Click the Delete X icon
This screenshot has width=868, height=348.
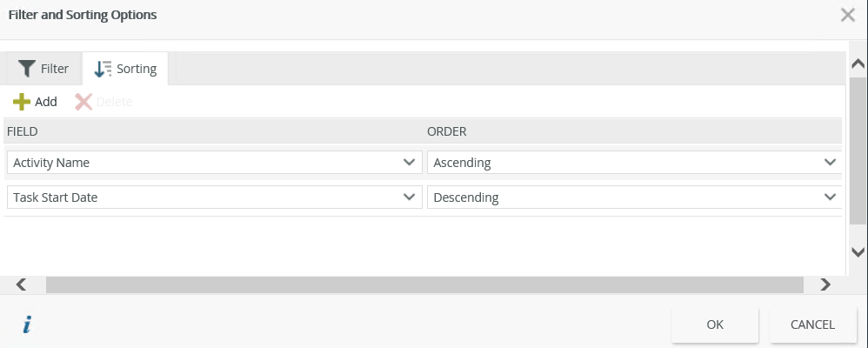83,102
